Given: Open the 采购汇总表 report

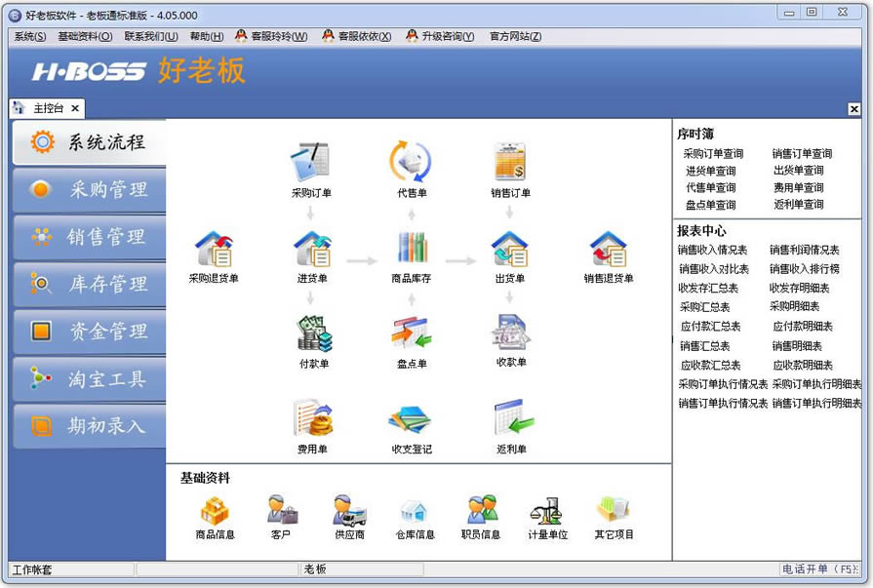Looking at the screenshot, I should (x=705, y=307).
